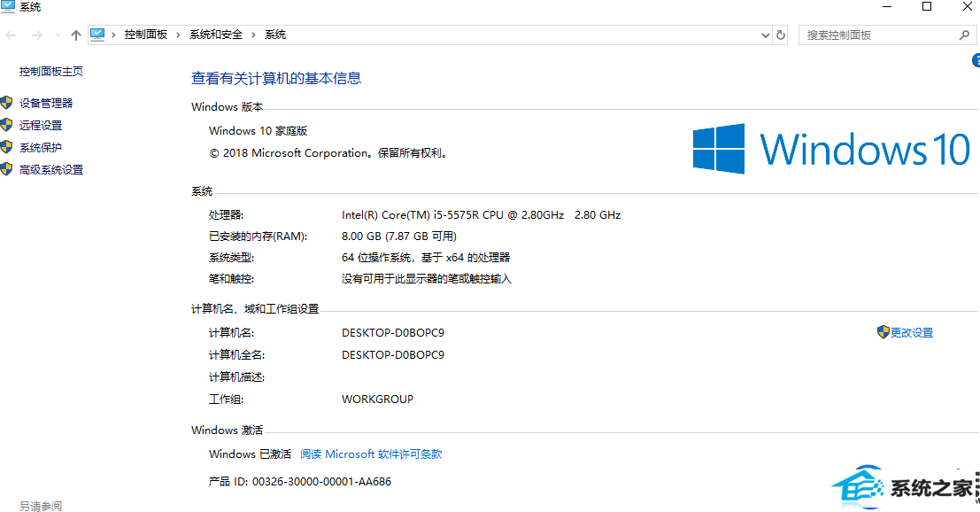Screen dimensions: 980x512
Task: Minimize the System window
Action: click(x=887, y=7)
